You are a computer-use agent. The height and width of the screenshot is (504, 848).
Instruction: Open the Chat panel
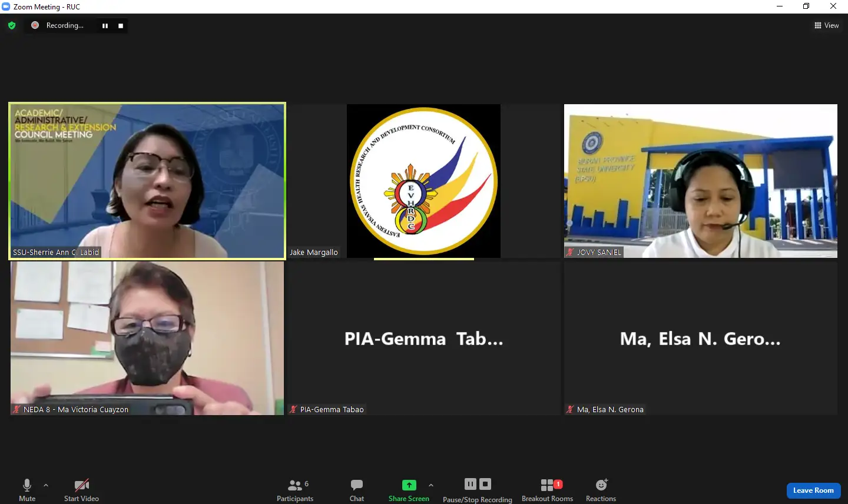coord(357,490)
